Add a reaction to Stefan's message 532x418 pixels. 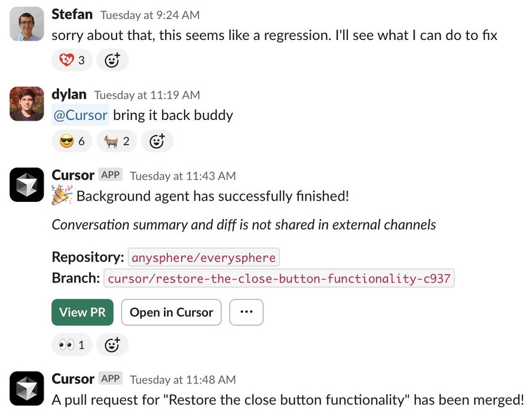pyautogui.click(x=112, y=60)
